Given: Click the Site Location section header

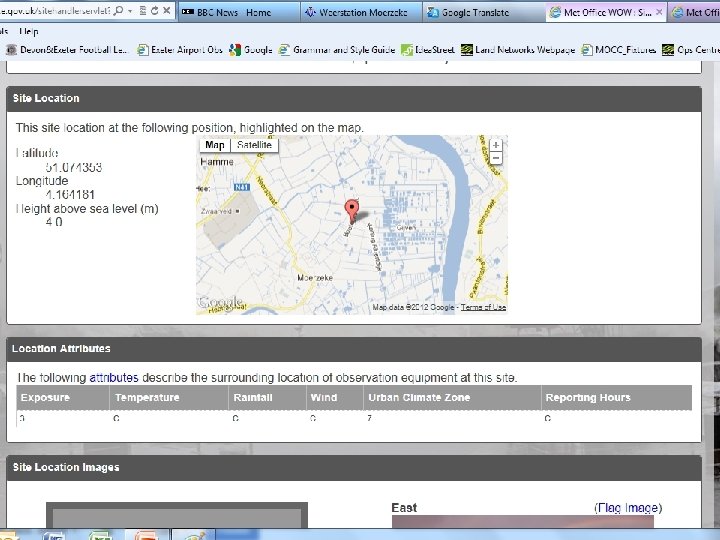Looking at the screenshot, I should (354, 99).
